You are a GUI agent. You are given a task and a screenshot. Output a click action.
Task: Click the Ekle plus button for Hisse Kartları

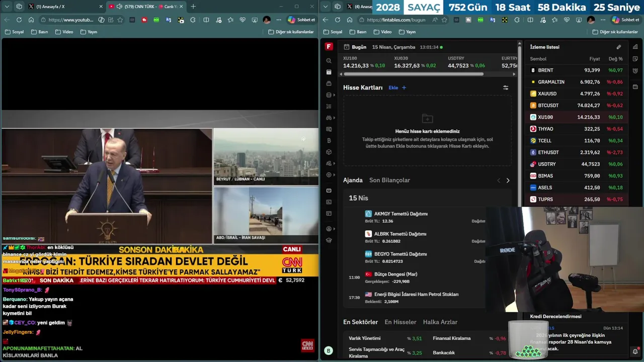tap(397, 87)
